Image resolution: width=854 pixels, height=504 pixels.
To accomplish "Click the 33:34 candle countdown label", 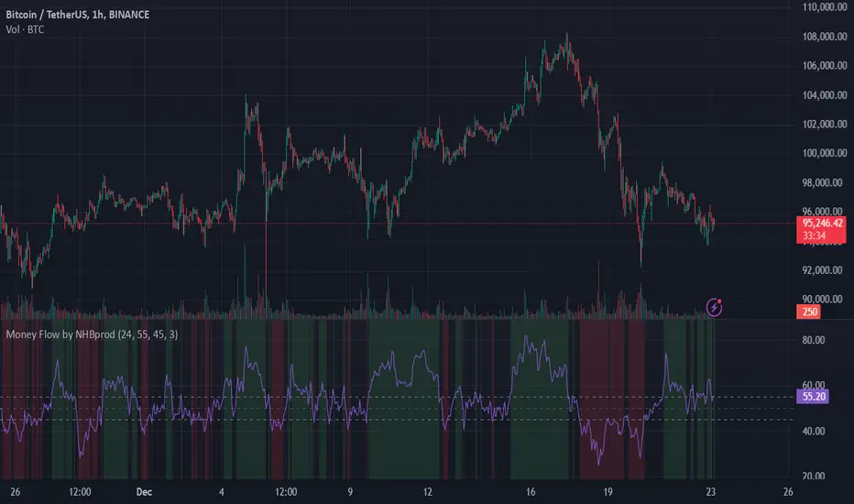I will (x=814, y=236).
